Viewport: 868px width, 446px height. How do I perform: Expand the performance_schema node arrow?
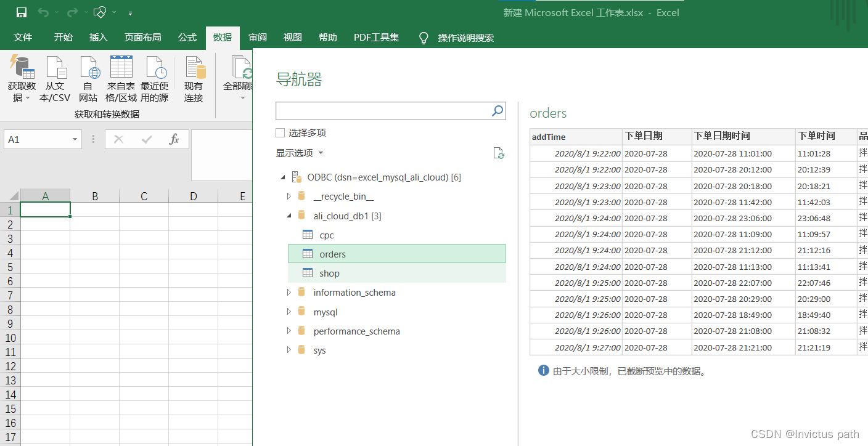click(289, 331)
